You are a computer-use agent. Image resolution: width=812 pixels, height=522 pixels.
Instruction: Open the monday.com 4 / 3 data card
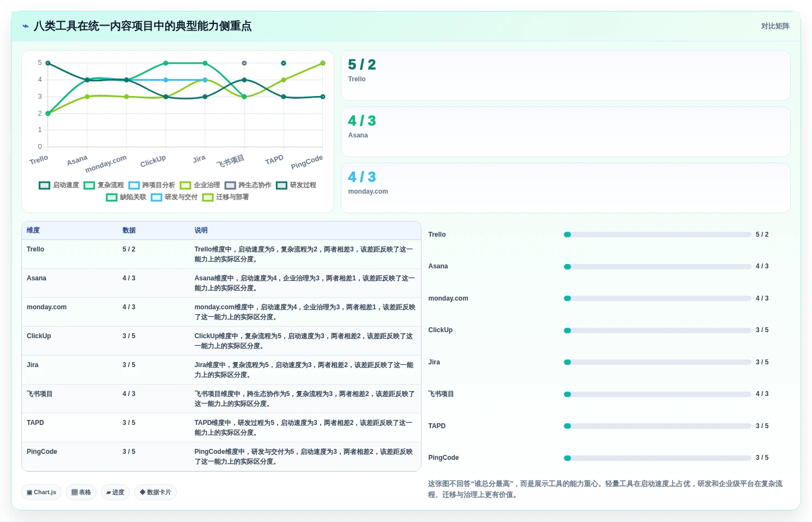point(566,188)
